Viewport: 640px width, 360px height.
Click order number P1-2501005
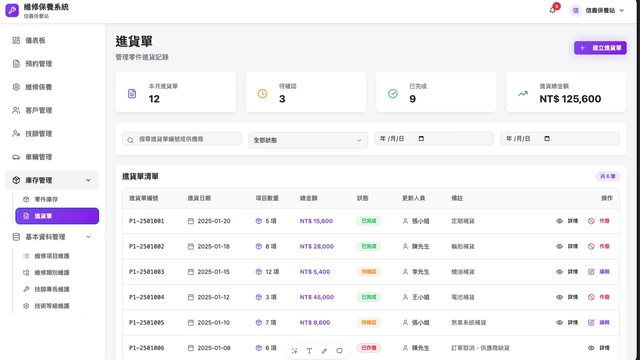pyautogui.click(x=147, y=322)
